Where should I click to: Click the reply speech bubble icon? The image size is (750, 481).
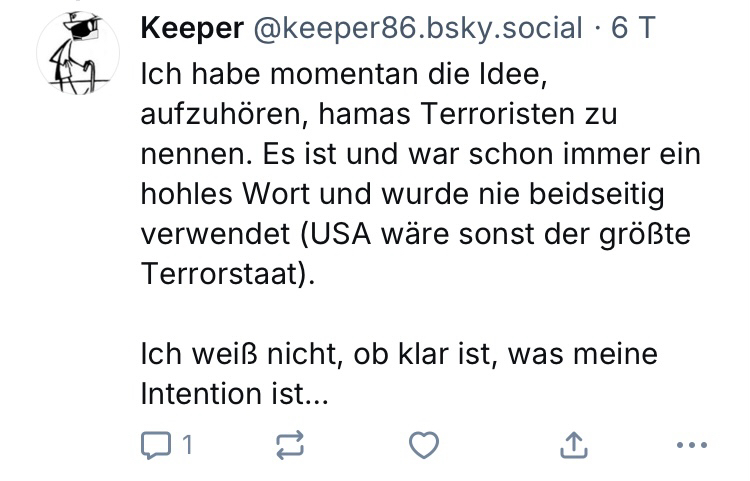(157, 445)
